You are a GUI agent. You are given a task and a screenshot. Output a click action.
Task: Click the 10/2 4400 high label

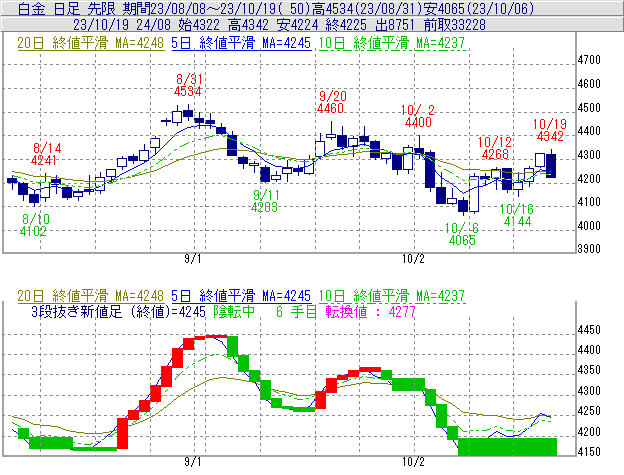[418, 116]
